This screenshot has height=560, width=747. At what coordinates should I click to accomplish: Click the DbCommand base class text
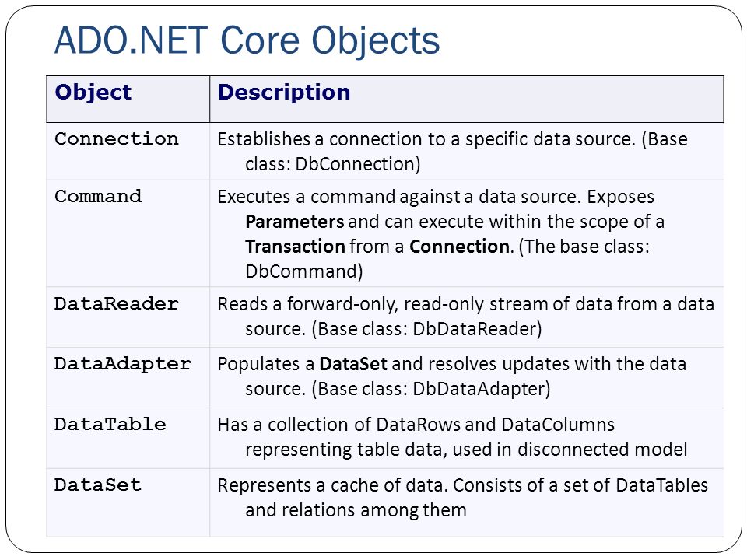[x=301, y=271]
